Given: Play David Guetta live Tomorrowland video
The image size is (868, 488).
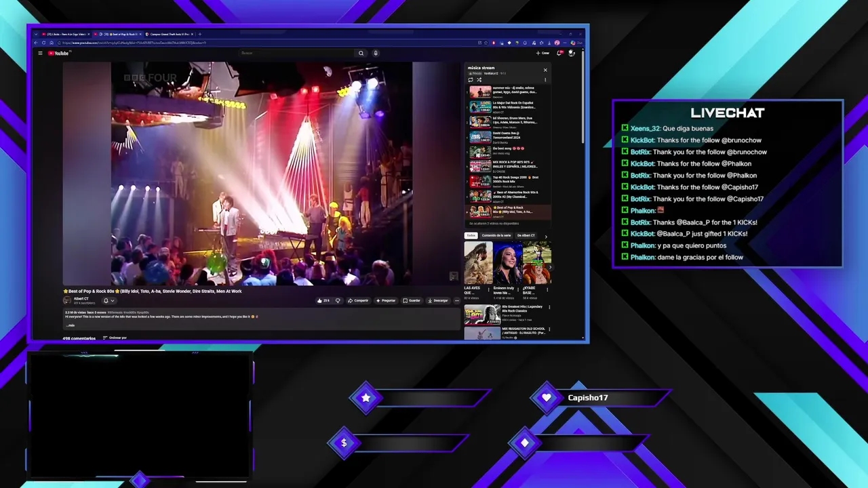Looking at the screenshot, I should tap(509, 137).
